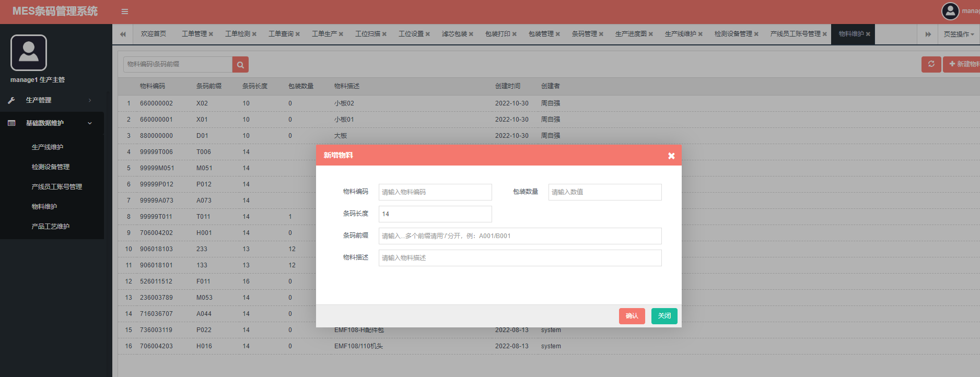
Task: Click the red search magnifier button
Action: (x=240, y=65)
